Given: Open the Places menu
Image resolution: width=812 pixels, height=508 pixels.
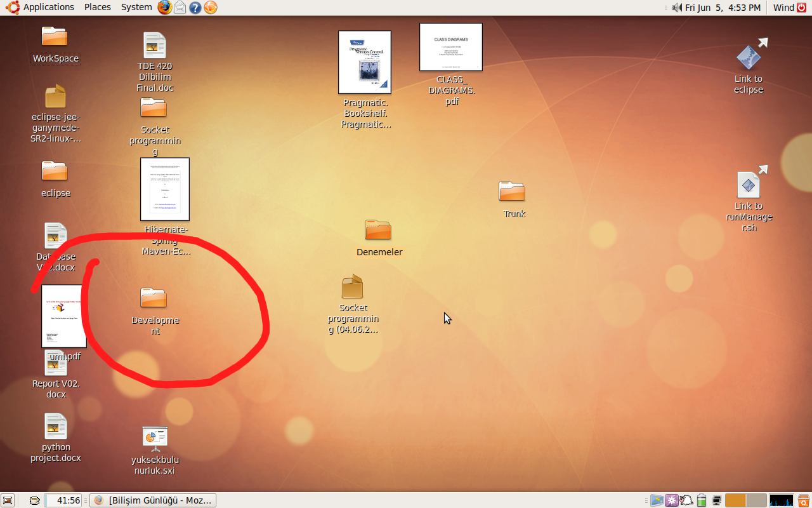Looking at the screenshot, I should (x=97, y=7).
